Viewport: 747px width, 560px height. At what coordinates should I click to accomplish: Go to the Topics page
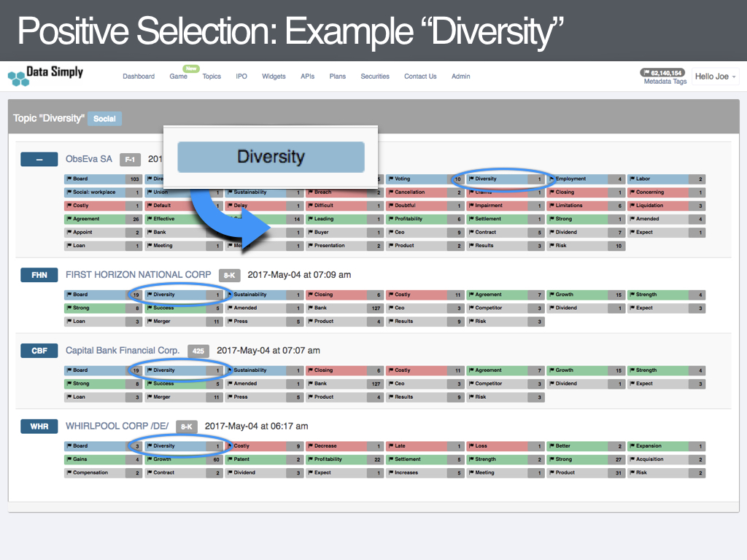click(212, 76)
